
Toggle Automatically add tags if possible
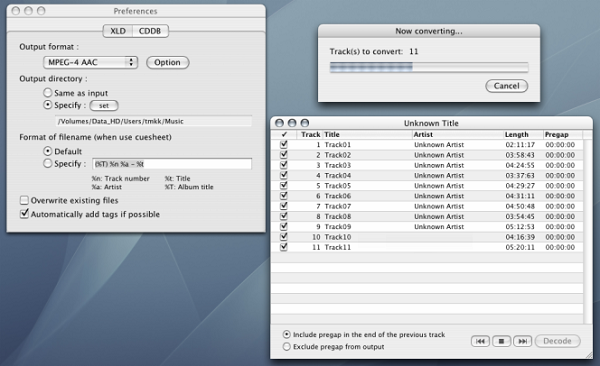[24, 214]
